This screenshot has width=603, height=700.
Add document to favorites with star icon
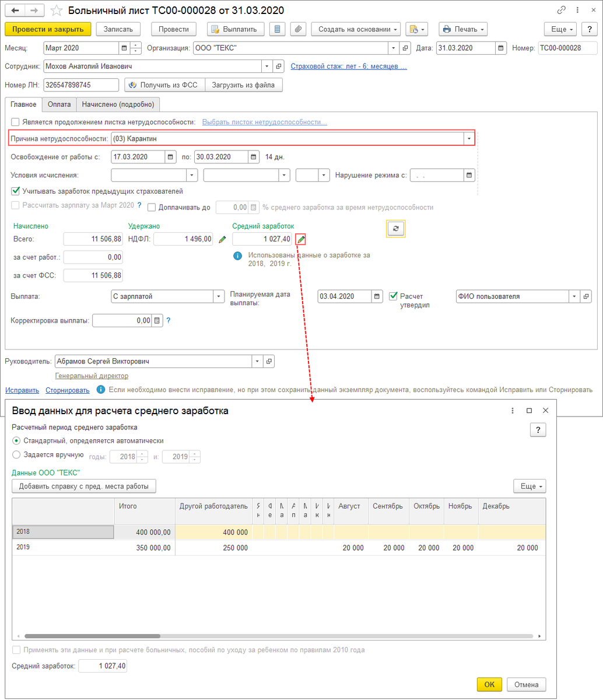[56, 10]
